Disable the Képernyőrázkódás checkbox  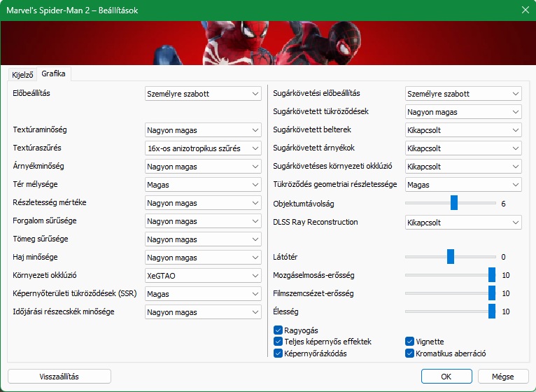[278, 353]
